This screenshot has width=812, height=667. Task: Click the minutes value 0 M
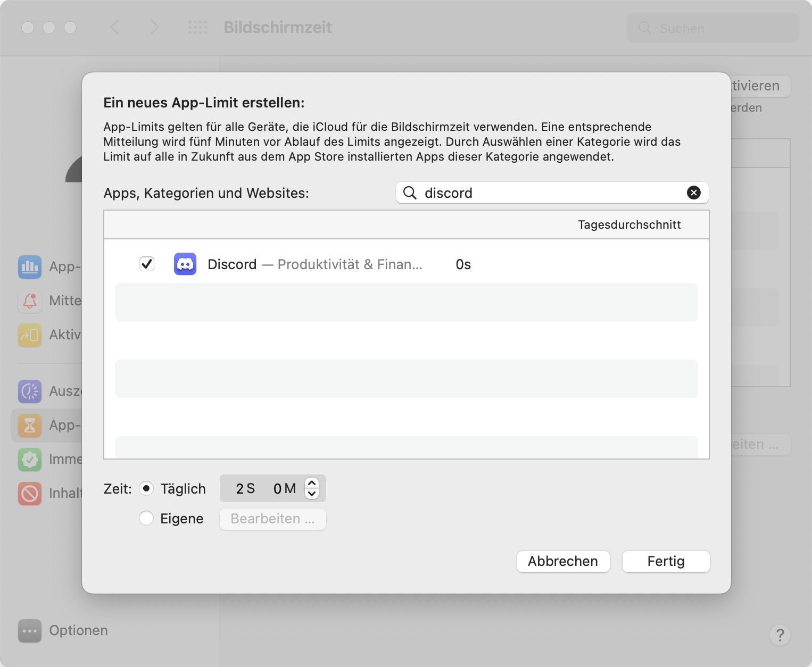(285, 488)
